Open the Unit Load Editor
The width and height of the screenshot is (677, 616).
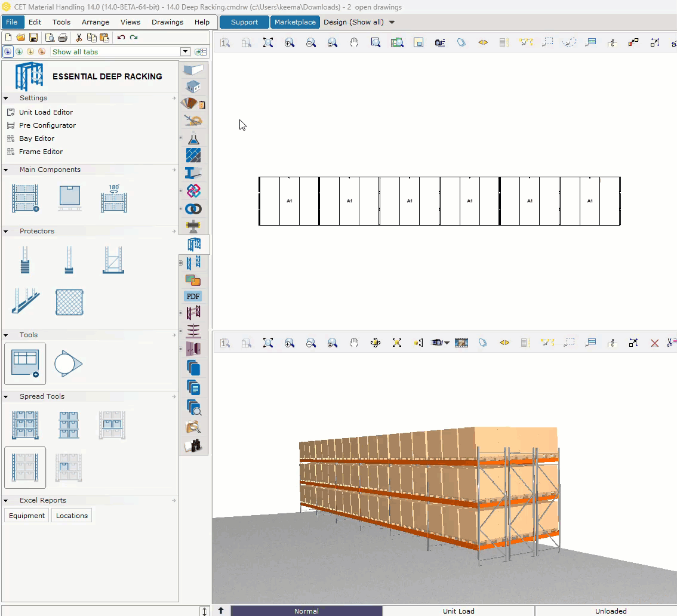click(46, 112)
